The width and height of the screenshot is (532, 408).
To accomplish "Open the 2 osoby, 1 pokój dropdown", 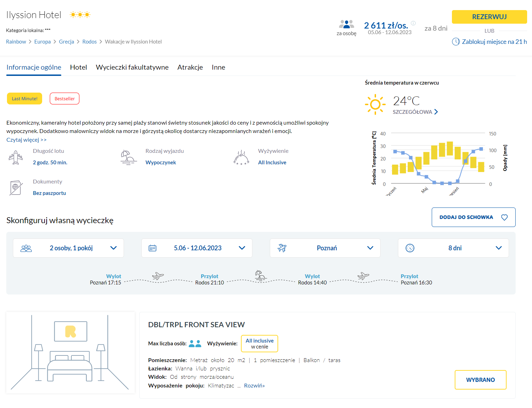I will [x=68, y=248].
